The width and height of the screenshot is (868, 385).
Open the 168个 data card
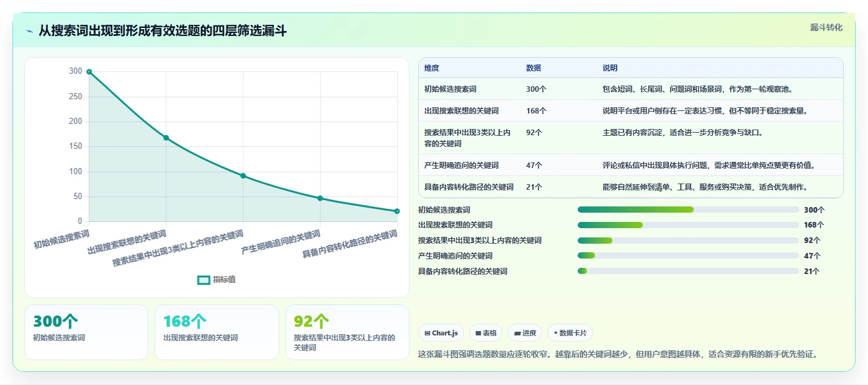tap(217, 332)
